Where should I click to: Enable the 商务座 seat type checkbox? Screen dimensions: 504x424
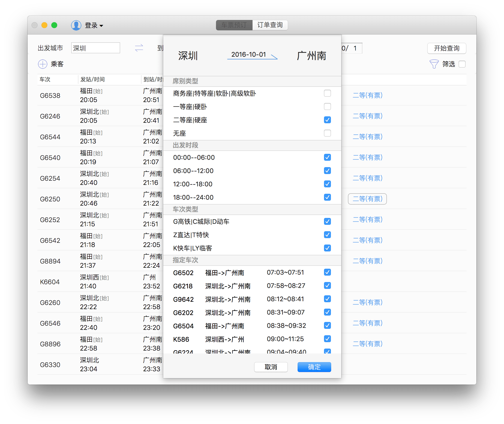327,93
